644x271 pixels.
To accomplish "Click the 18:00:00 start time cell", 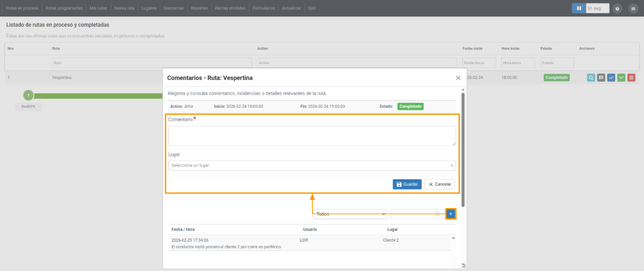I will (509, 77).
